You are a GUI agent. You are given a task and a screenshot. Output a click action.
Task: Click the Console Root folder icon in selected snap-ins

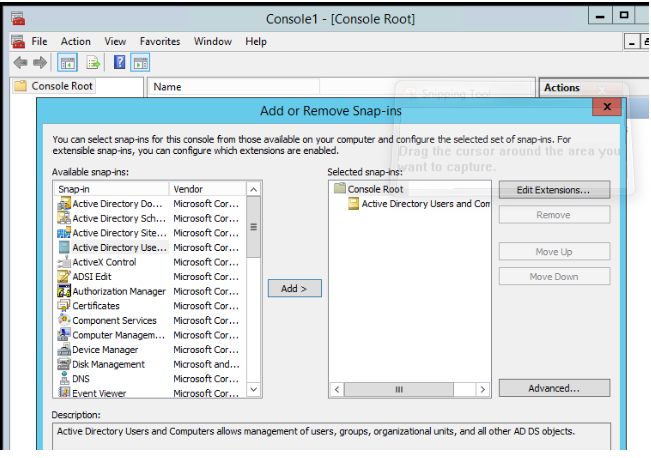tap(340, 189)
